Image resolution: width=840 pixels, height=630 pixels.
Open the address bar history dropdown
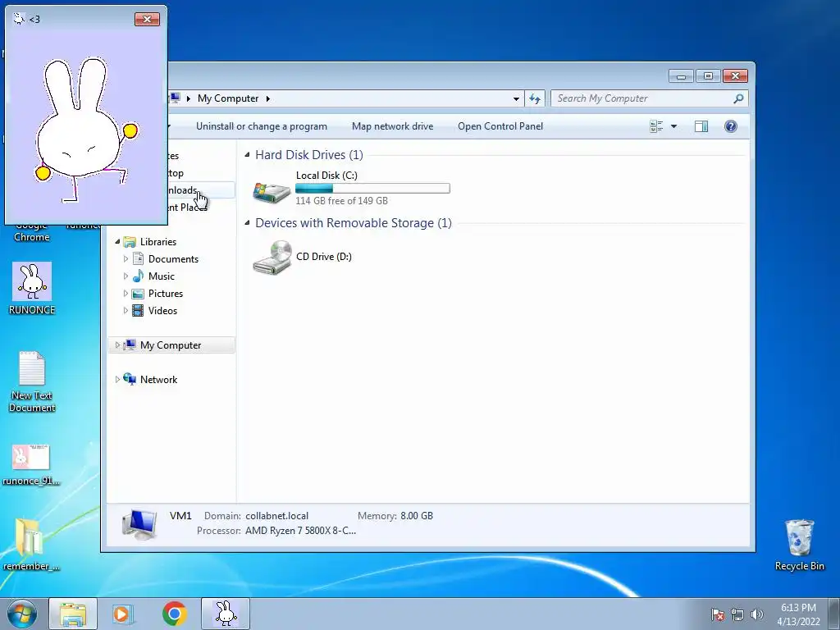(x=516, y=98)
